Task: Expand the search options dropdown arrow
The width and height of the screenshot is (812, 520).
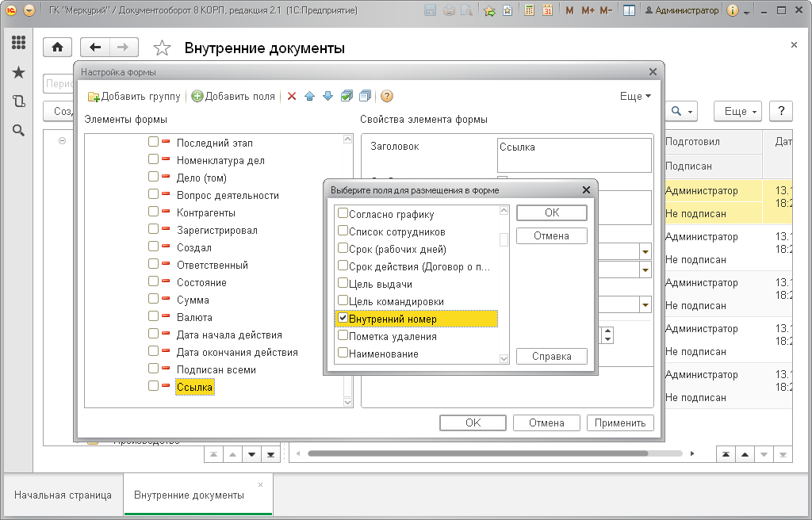Action: point(690,112)
